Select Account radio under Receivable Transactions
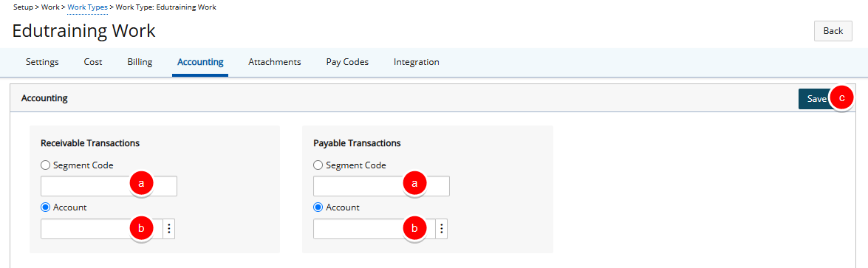868x268 pixels. pos(45,207)
